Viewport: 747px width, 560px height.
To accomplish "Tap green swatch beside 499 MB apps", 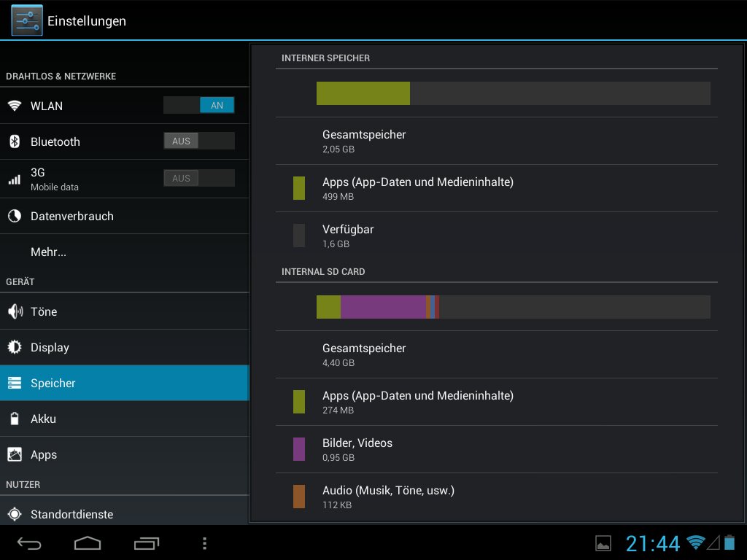I will click(x=298, y=188).
